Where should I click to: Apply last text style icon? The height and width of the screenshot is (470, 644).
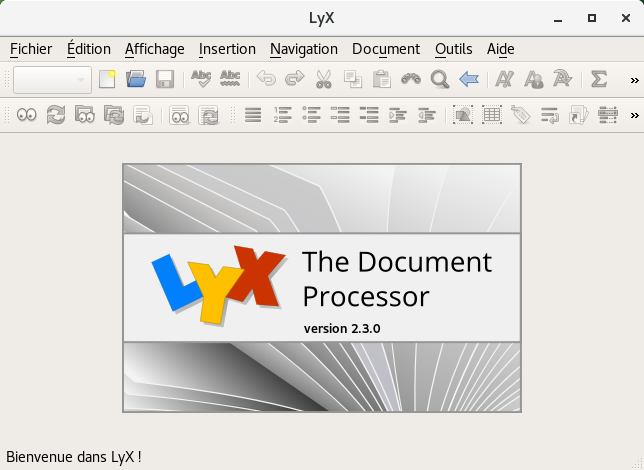[x=562, y=79]
